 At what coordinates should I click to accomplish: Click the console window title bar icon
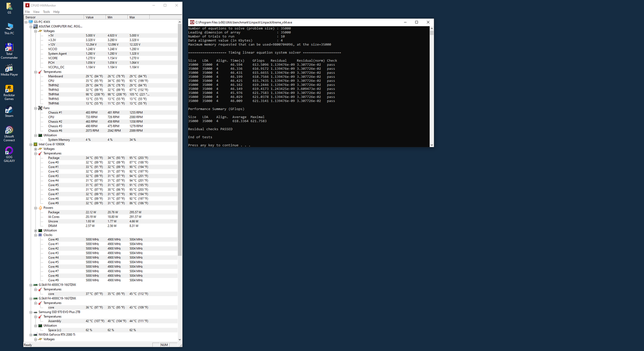click(192, 22)
